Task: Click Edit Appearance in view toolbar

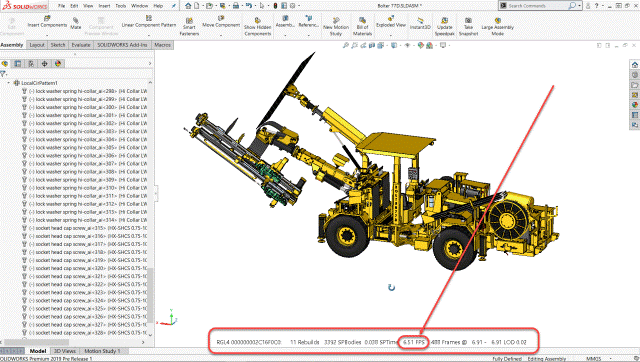Action: (x=421, y=45)
